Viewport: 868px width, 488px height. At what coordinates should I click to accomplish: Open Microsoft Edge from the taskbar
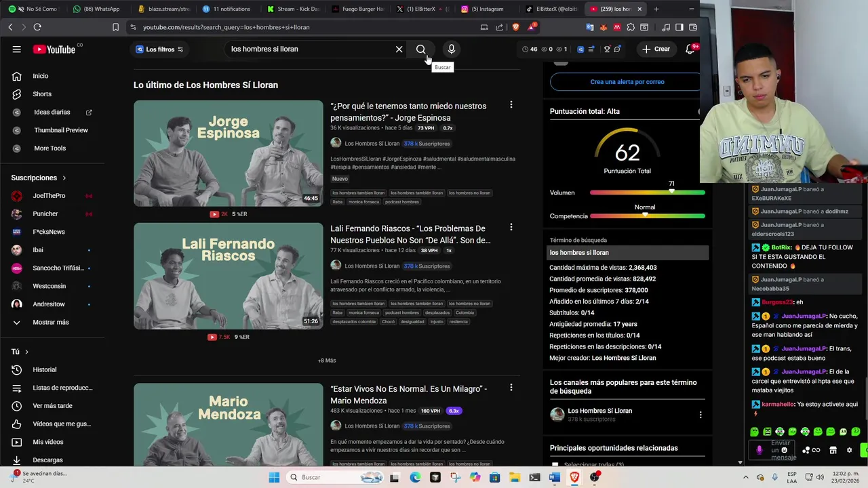click(415, 477)
